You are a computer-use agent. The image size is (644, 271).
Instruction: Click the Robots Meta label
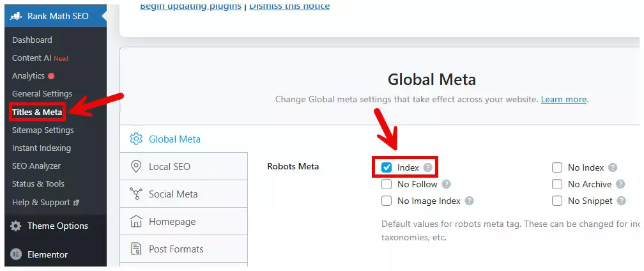pos(293,167)
